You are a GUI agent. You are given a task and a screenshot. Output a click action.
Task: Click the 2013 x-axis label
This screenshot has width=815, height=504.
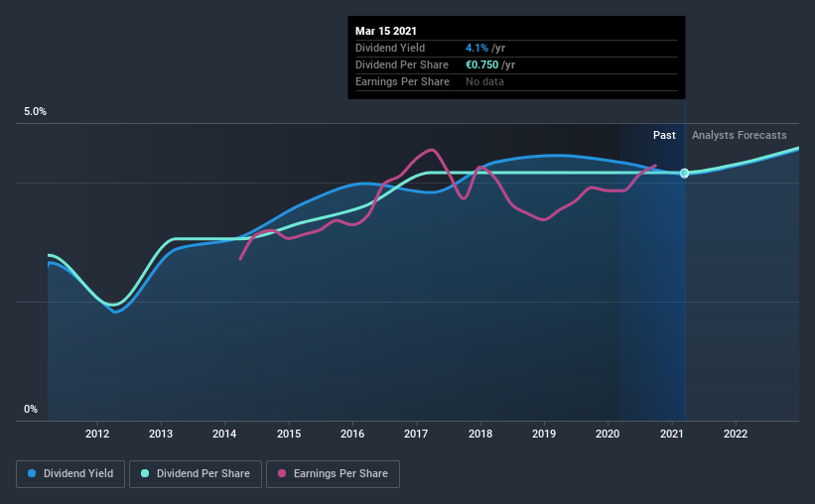tap(161, 434)
